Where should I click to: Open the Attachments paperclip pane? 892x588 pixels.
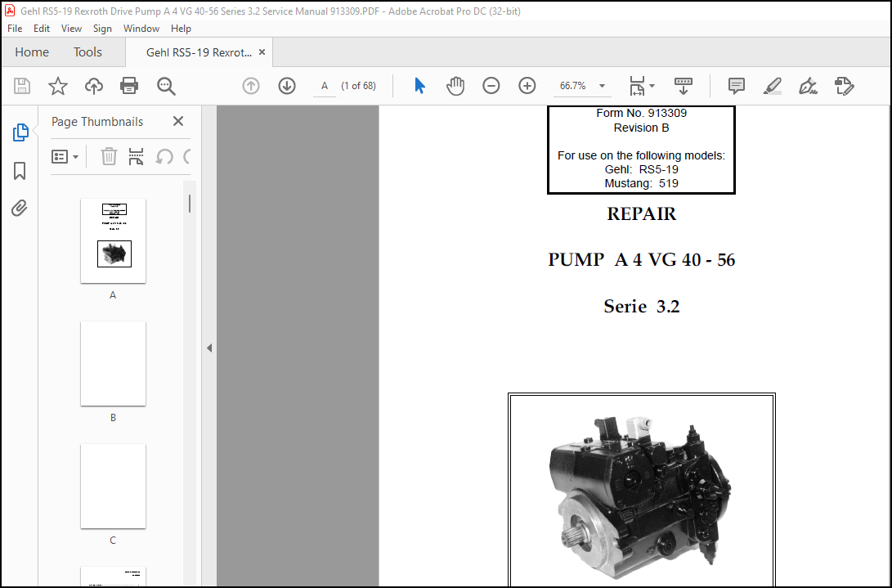click(x=20, y=208)
